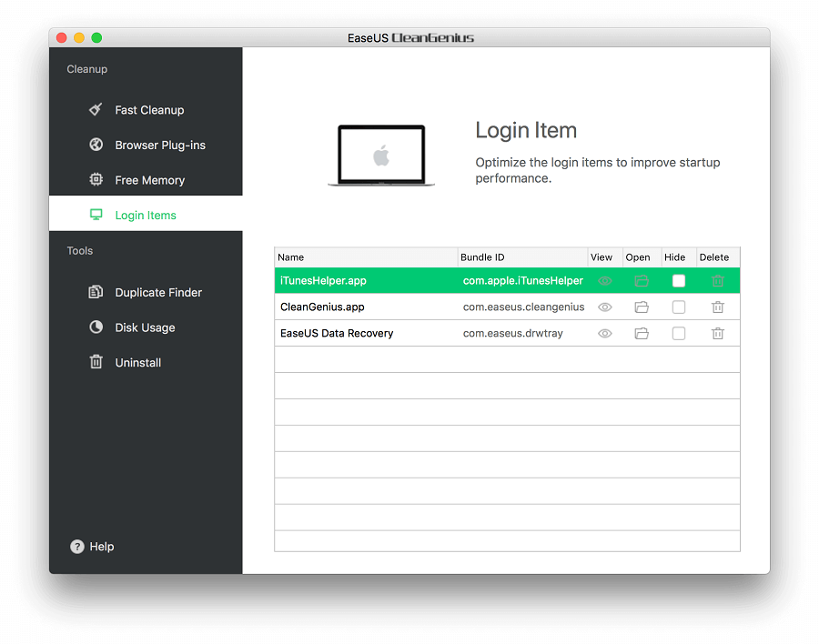
Task: Click the broom icon for Fast Cleanup
Action: [96, 109]
